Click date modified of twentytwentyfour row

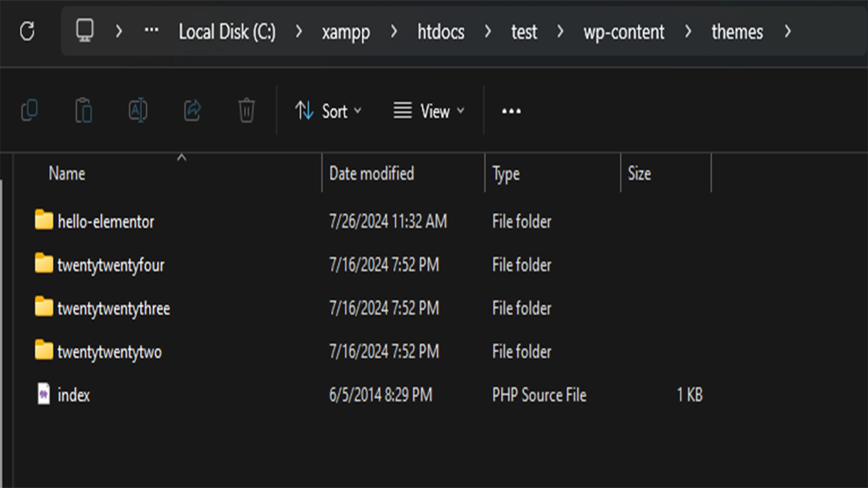pos(384,265)
